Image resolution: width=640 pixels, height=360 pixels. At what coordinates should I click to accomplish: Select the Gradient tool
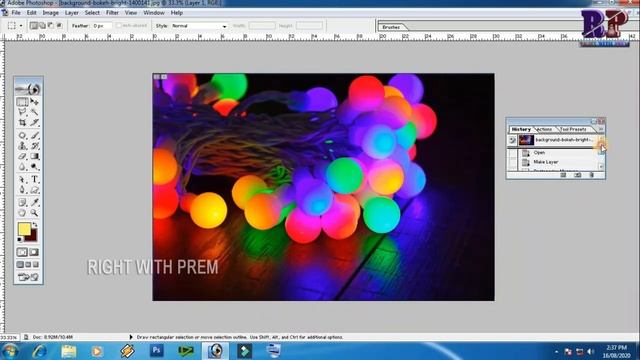[x=35, y=156]
